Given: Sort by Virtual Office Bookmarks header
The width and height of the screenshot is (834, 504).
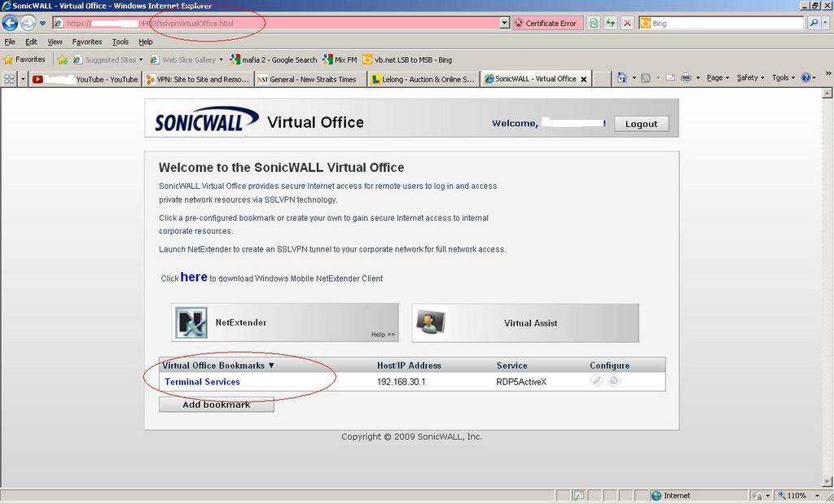Looking at the screenshot, I should tap(218, 366).
